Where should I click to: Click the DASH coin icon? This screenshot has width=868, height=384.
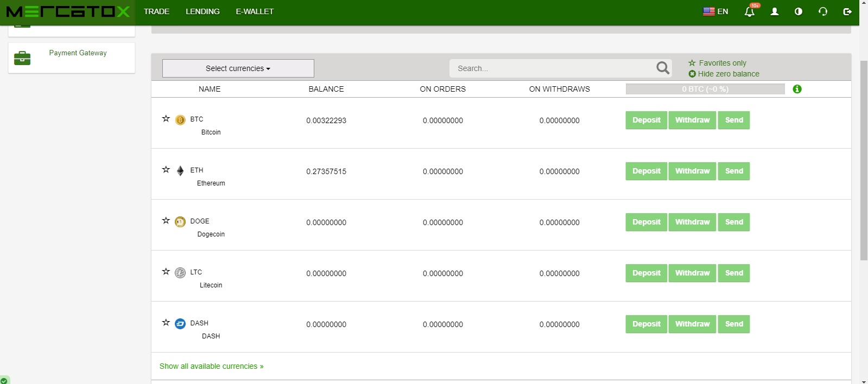pyautogui.click(x=180, y=324)
